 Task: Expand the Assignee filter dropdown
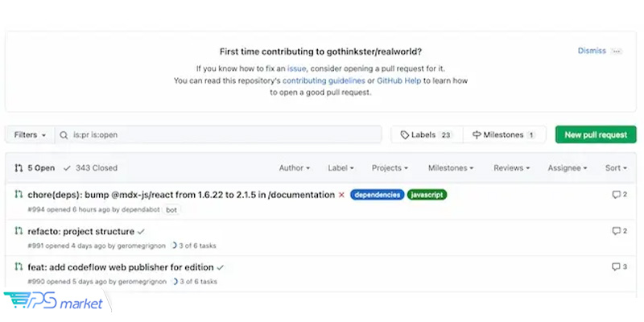(x=568, y=168)
